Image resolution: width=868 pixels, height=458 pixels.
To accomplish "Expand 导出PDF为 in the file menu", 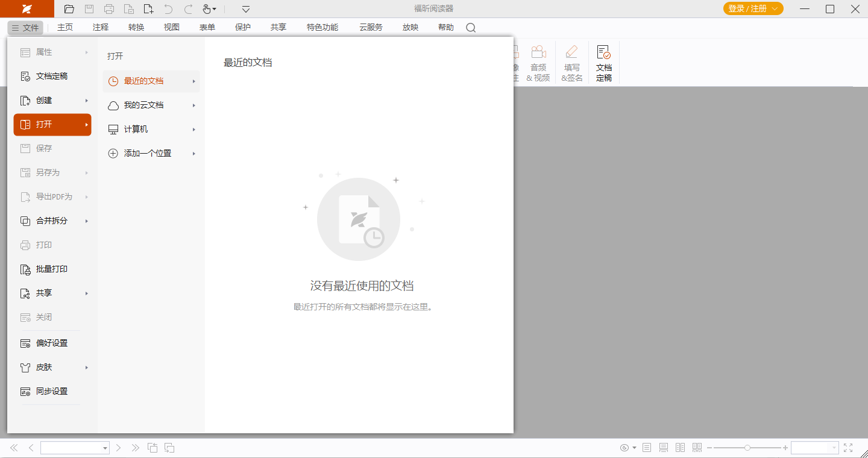I will point(52,197).
